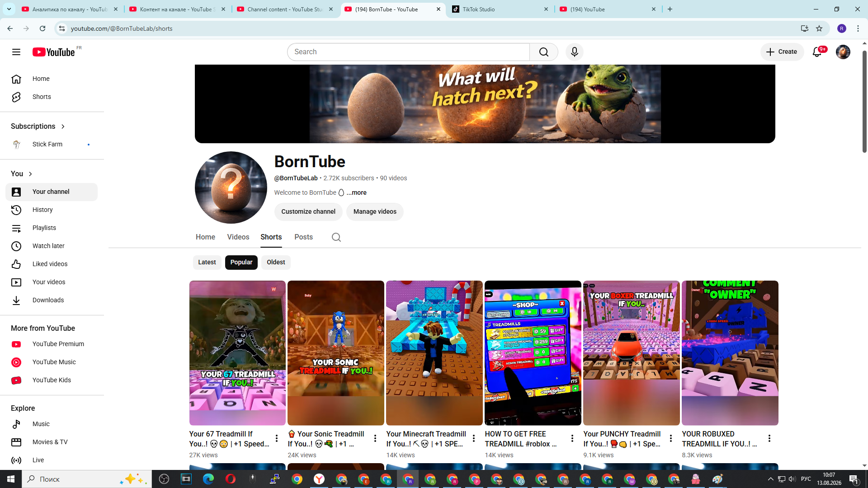Click the Create button

tap(782, 52)
